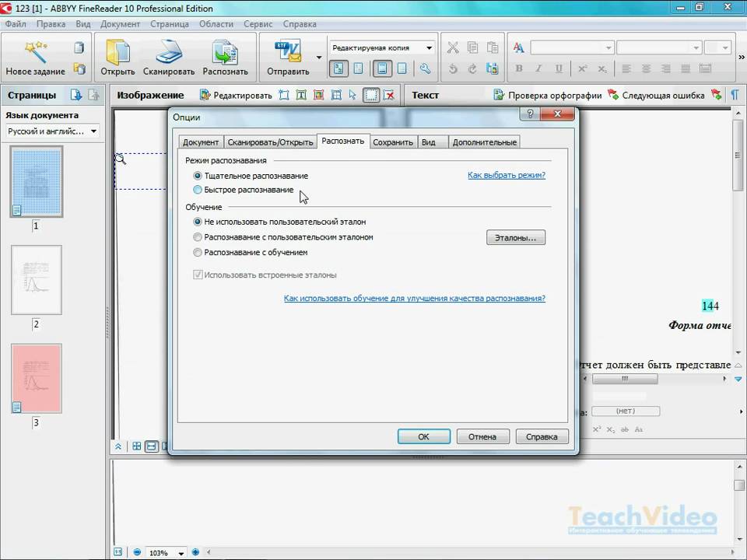
Task: Toggle Italic formatting in main toolbar
Action: (538, 68)
